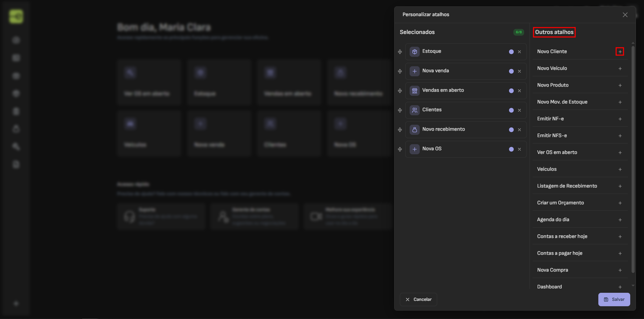Add the Agenda do dia shortcut
Viewport: 644px width, 319px height.
point(620,220)
